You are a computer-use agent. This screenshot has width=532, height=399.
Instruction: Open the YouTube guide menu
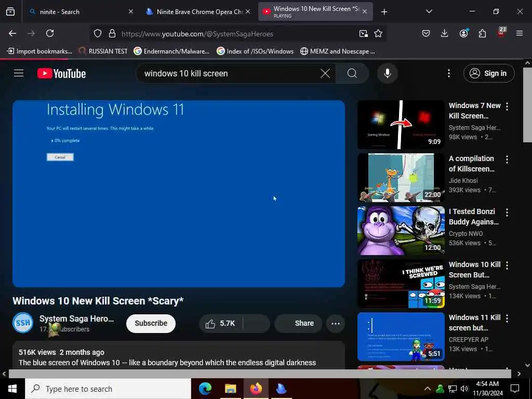click(x=19, y=73)
